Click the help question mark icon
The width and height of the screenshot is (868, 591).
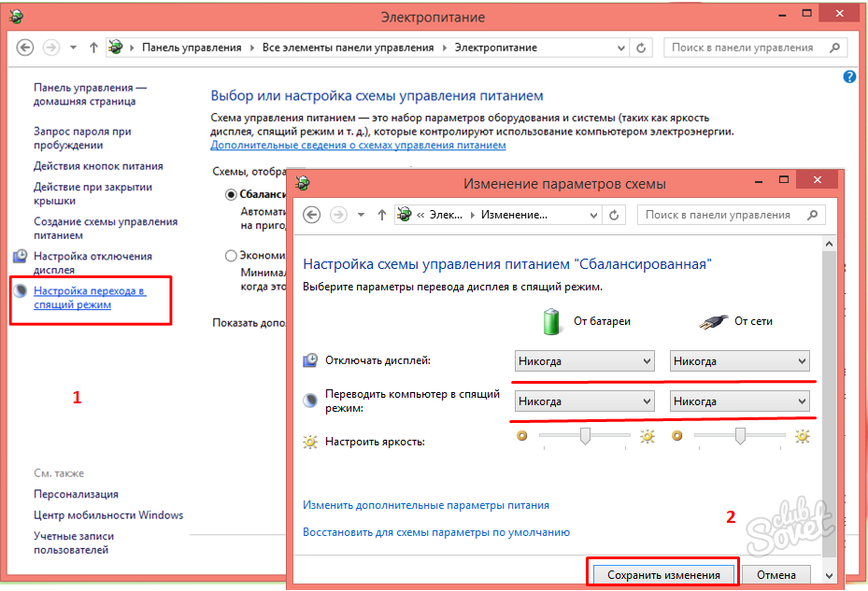click(849, 77)
